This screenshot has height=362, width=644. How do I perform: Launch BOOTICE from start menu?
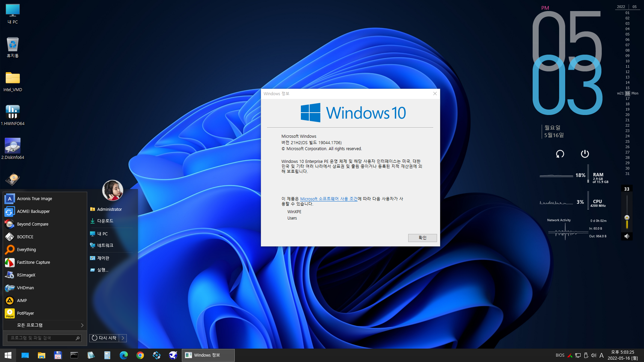click(x=45, y=237)
